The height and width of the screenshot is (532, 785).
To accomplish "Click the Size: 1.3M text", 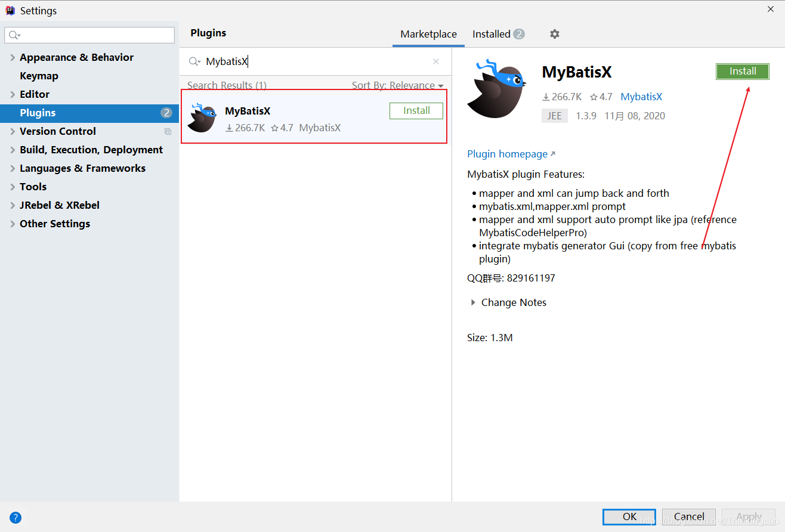I will pyautogui.click(x=490, y=338).
